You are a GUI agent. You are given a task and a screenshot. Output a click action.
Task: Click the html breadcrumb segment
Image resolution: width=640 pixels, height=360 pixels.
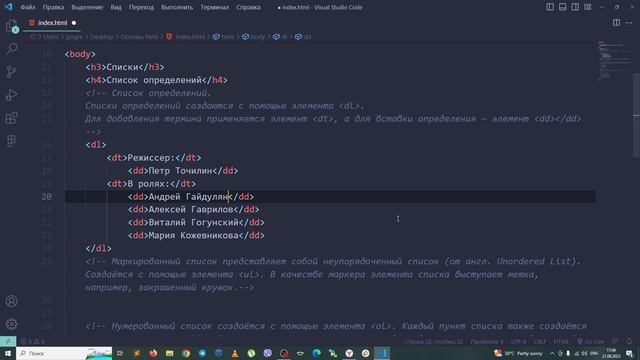pyautogui.click(x=224, y=37)
